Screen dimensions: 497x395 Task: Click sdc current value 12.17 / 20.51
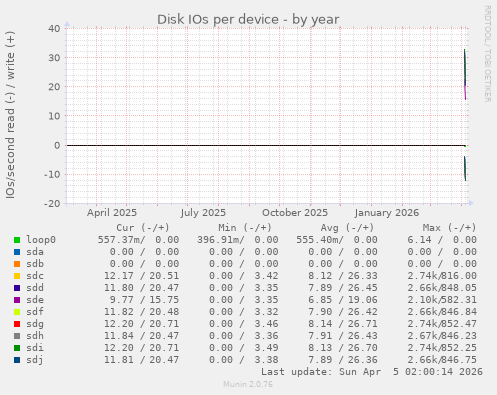click(x=141, y=276)
